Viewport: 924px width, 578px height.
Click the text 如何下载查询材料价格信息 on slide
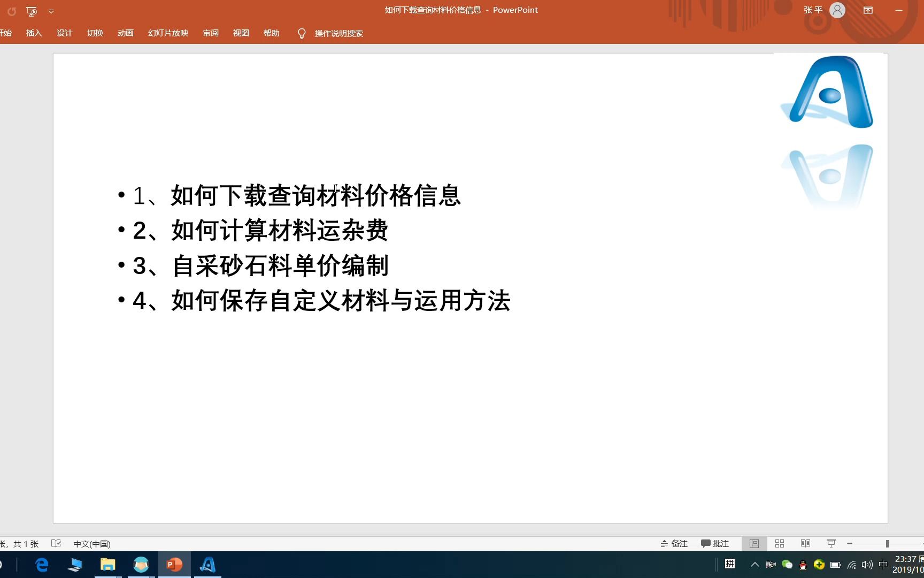(316, 195)
